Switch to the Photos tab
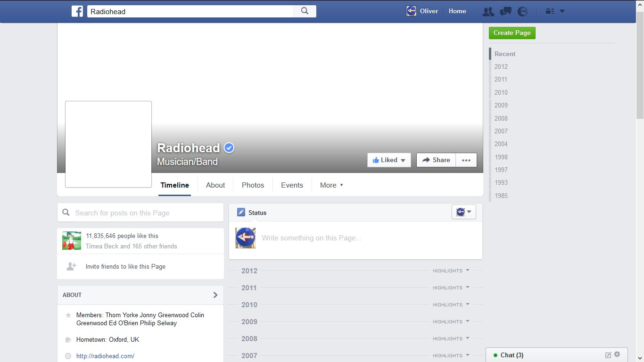This screenshot has width=644, height=362. 253,185
